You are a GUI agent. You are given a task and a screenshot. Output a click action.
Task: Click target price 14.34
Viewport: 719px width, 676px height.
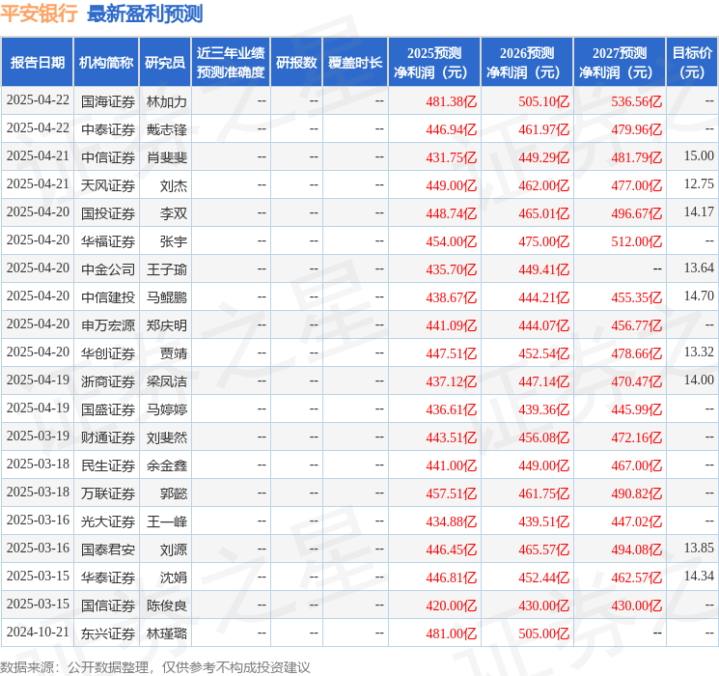pyautogui.click(x=699, y=576)
